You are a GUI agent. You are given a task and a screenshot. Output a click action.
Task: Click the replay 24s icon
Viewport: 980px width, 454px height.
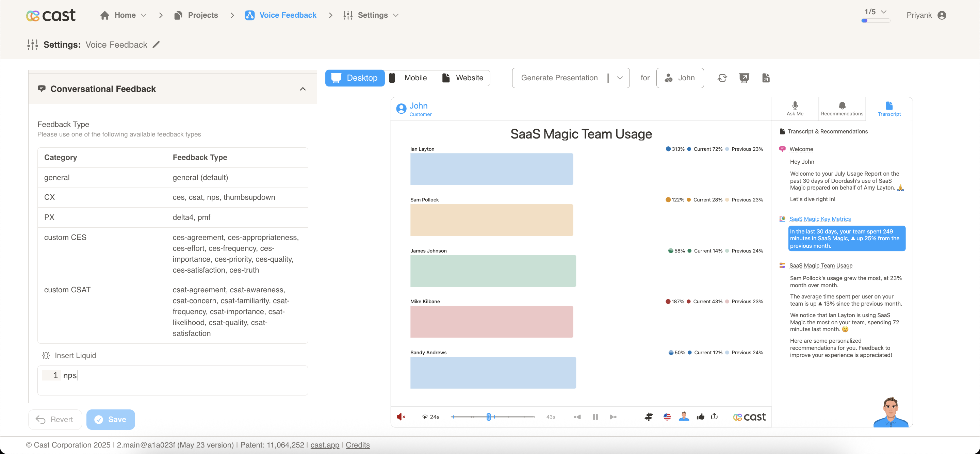click(x=425, y=417)
